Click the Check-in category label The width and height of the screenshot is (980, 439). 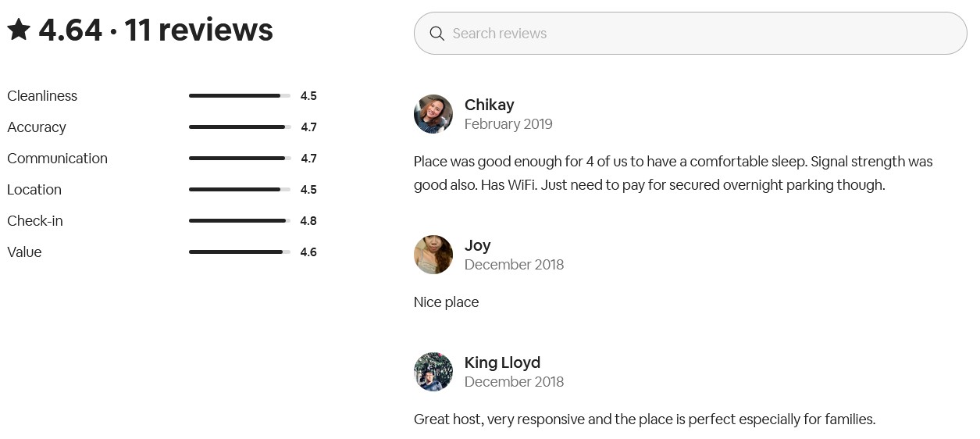[x=35, y=221]
